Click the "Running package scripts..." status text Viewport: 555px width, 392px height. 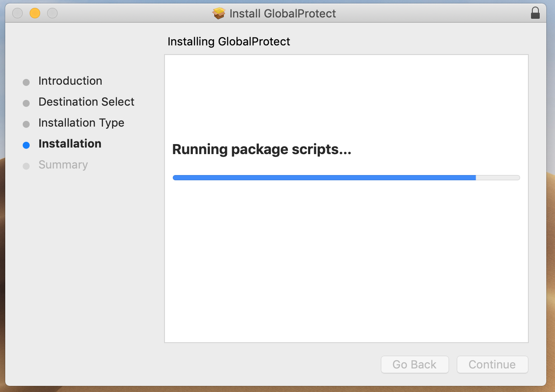(261, 149)
